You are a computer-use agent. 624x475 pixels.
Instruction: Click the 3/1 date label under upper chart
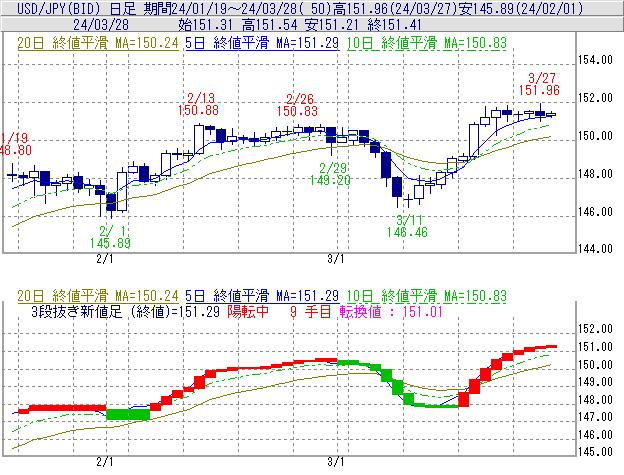(335, 259)
